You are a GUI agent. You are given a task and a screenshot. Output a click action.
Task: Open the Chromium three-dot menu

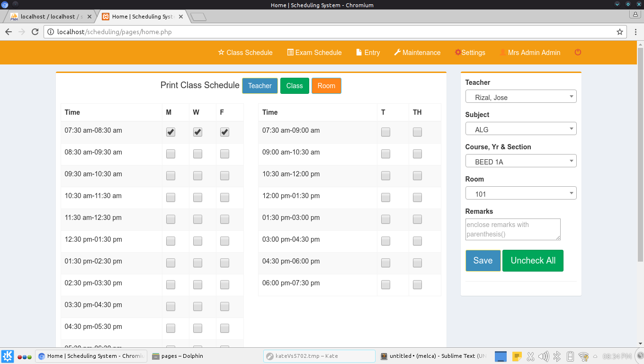click(635, 32)
